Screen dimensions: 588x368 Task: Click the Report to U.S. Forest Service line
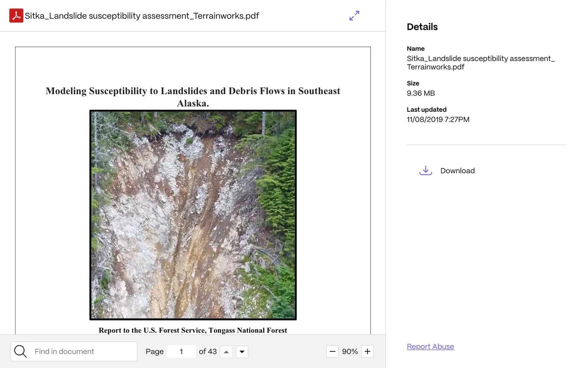pyautogui.click(x=193, y=330)
